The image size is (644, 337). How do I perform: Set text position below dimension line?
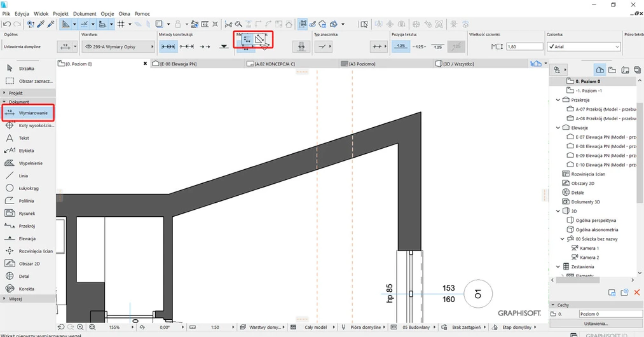click(x=438, y=46)
